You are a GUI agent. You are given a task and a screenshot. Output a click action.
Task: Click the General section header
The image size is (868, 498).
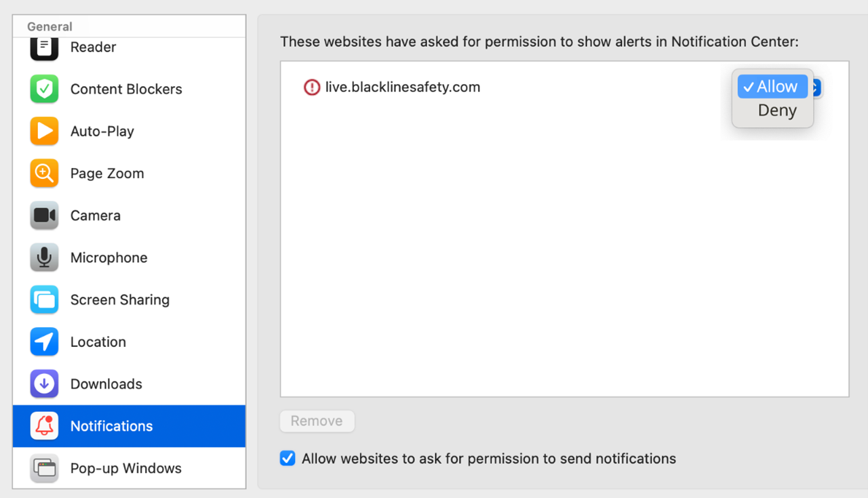pos(50,27)
